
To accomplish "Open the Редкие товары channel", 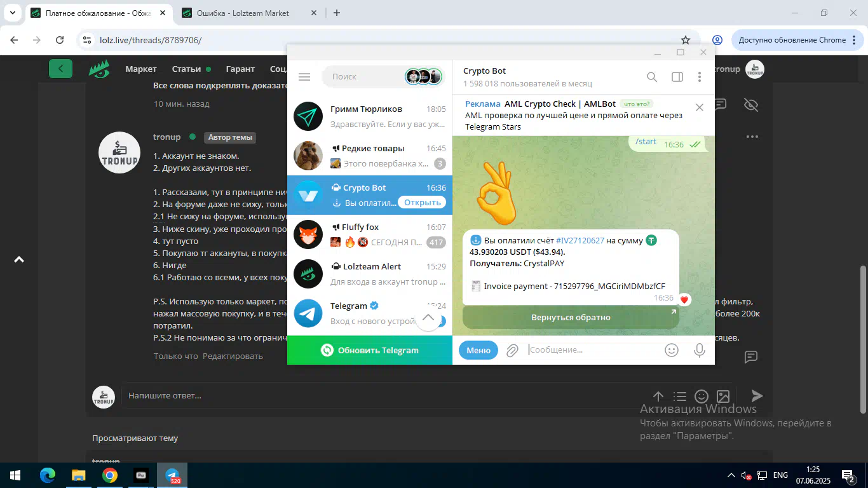I will [x=370, y=156].
